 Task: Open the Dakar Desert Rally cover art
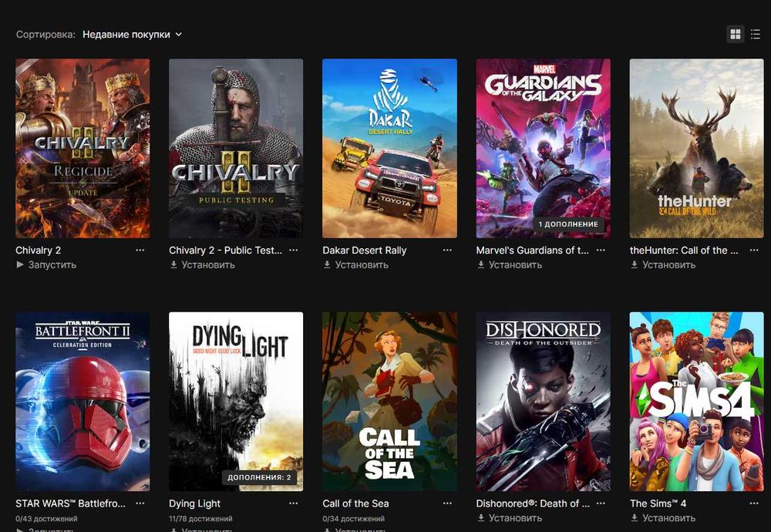point(389,149)
